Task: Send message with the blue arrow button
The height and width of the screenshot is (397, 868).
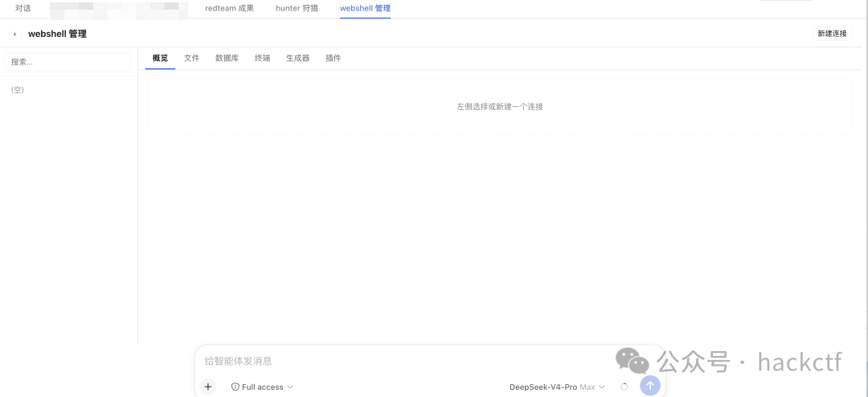Action: [650, 386]
